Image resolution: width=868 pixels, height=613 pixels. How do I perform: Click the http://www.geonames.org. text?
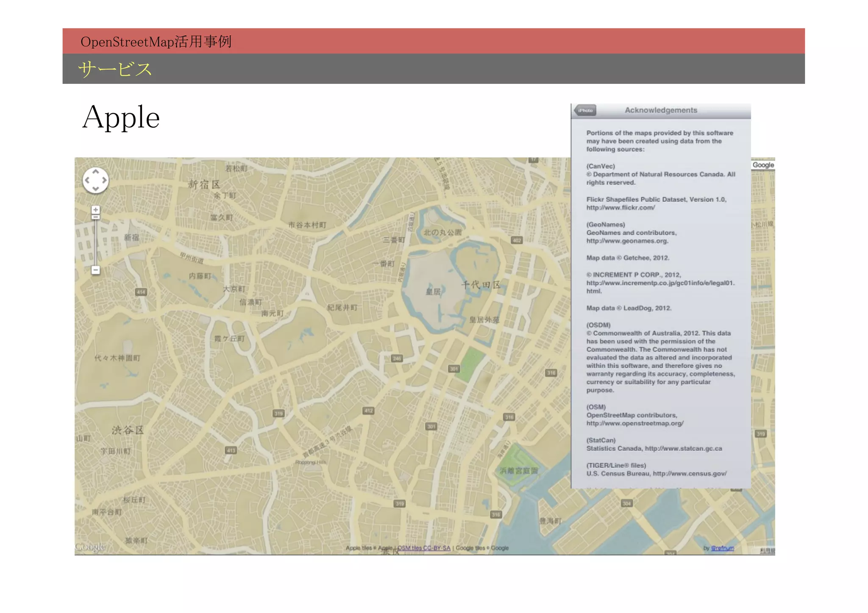click(627, 241)
